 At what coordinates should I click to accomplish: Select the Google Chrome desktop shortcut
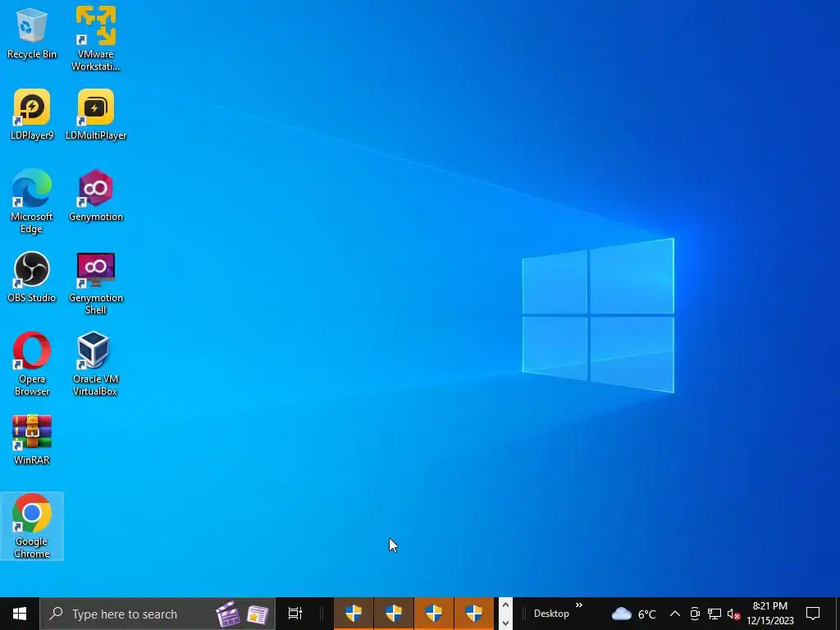32,526
